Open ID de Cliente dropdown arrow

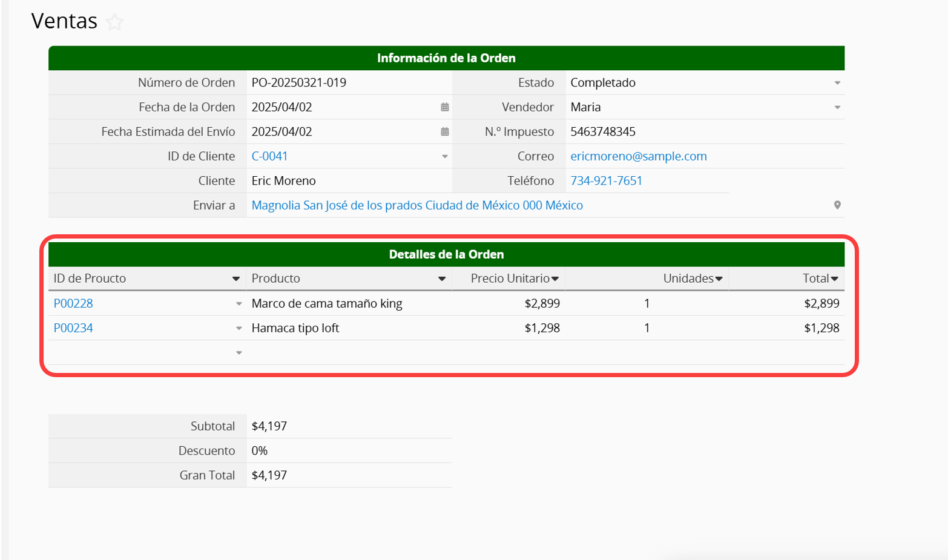[x=444, y=157]
